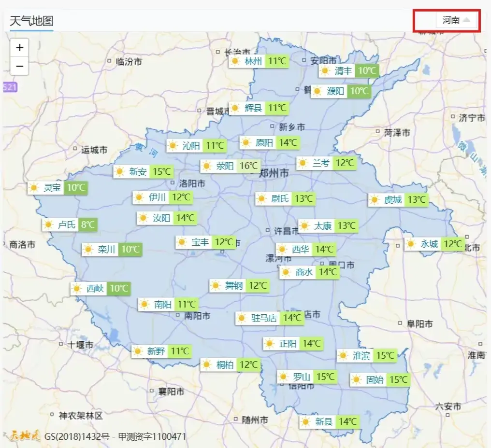This screenshot has height=448, width=491.
Task: Click the sunny weather icon beside 林州
Action: pos(235,62)
